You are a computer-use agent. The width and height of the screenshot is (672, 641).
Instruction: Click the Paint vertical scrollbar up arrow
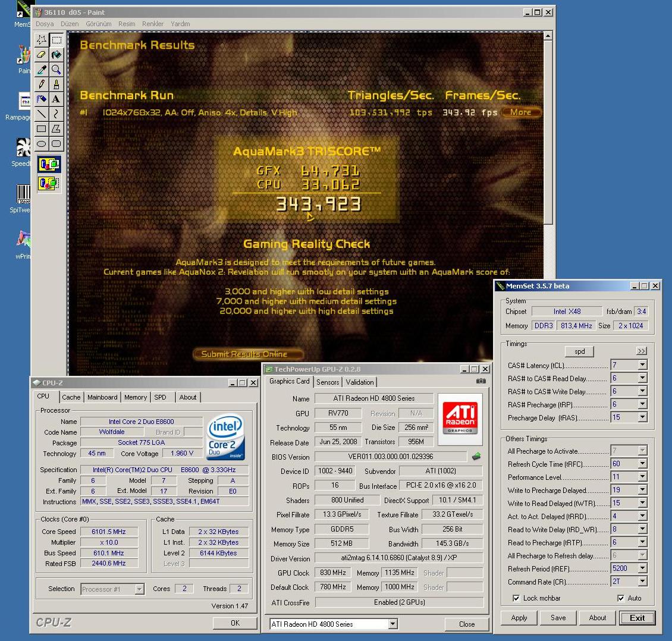click(548, 36)
